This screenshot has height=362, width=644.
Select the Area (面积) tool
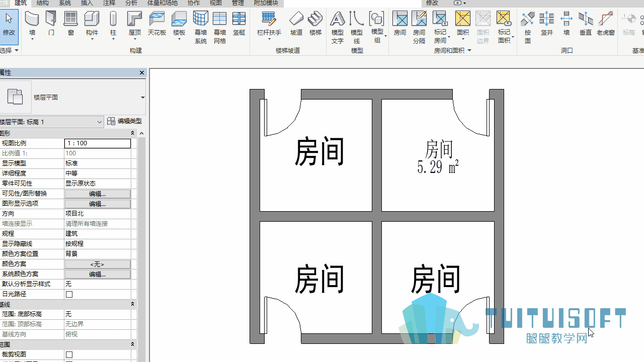(463, 25)
